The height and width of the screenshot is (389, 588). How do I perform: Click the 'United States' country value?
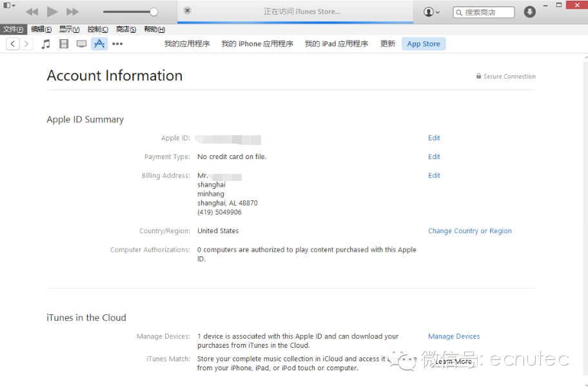coord(219,231)
